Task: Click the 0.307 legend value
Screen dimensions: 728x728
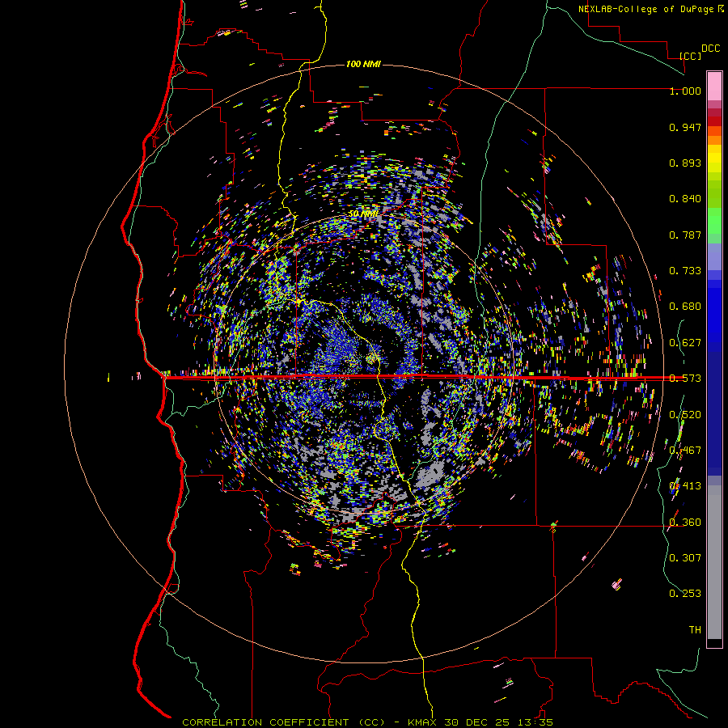Action: point(685,558)
